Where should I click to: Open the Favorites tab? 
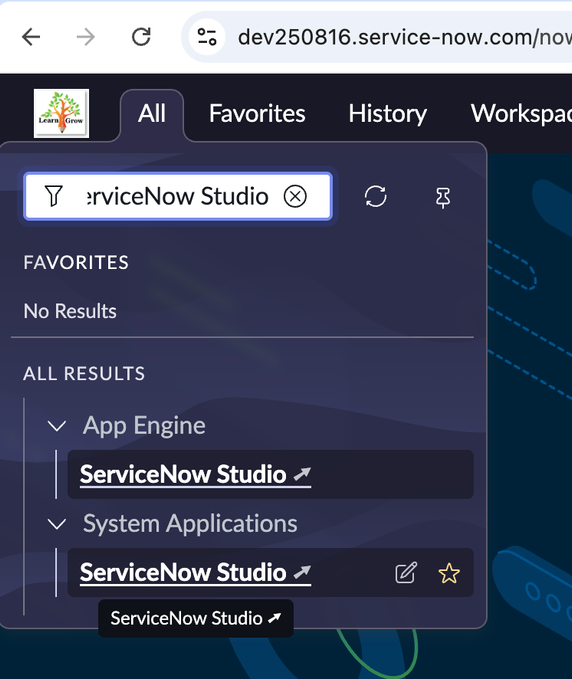click(x=257, y=113)
